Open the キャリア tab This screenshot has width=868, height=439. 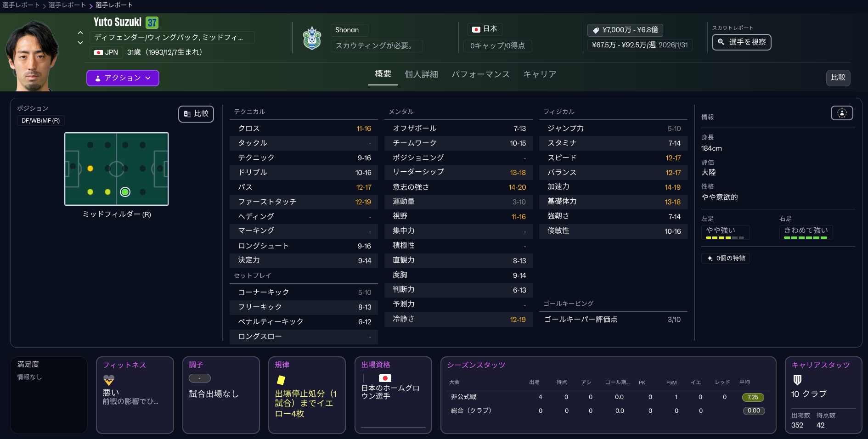click(x=540, y=74)
